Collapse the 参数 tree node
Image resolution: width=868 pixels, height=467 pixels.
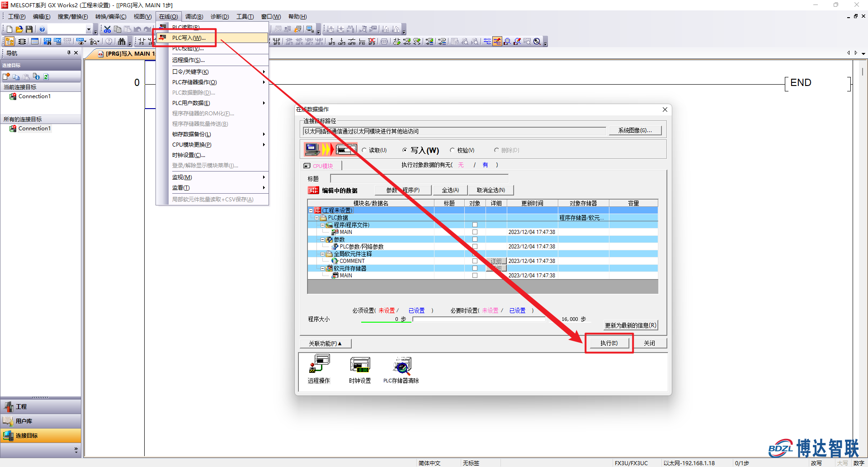pyautogui.click(x=322, y=239)
